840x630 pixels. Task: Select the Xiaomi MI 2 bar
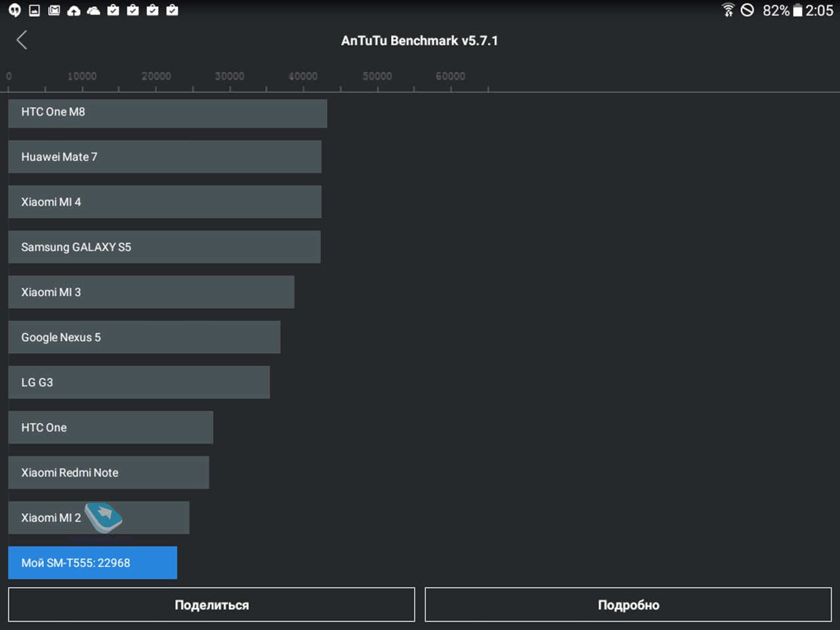[98, 518]
